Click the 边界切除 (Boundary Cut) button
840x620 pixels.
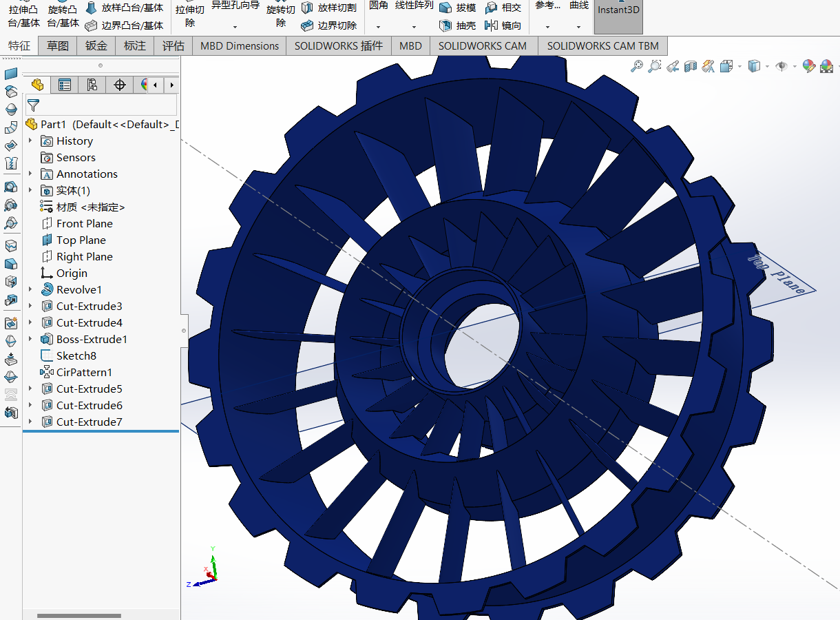(329, 25)
